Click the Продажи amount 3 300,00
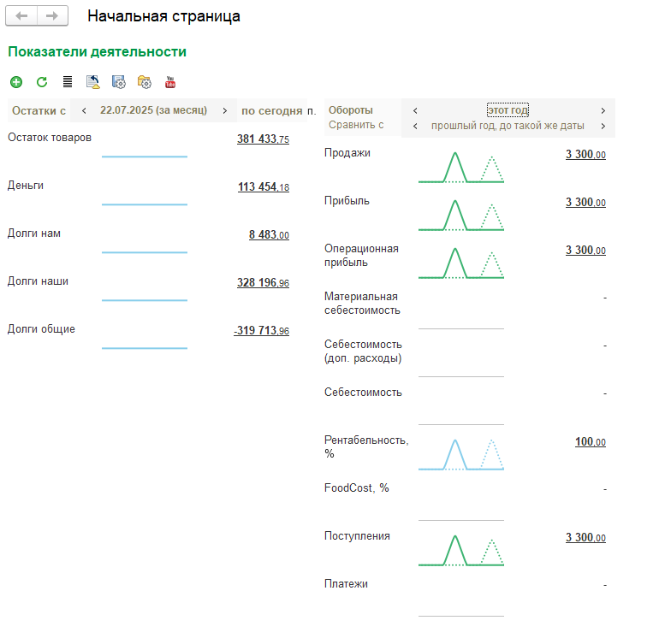665x644 pixels. [585, 155]
